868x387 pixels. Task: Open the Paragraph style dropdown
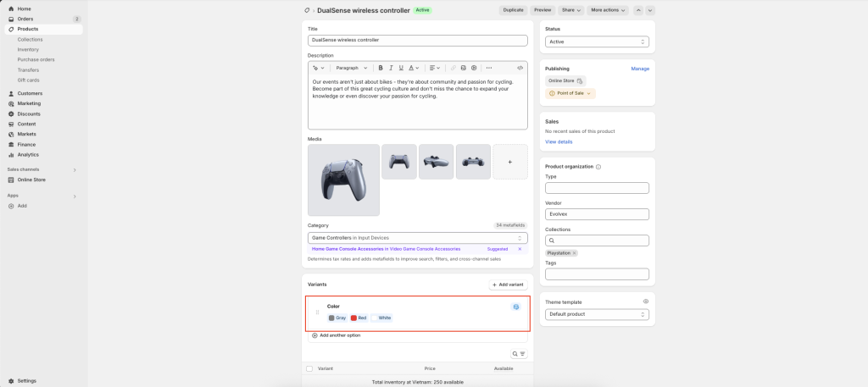click(x=352, y=68)
